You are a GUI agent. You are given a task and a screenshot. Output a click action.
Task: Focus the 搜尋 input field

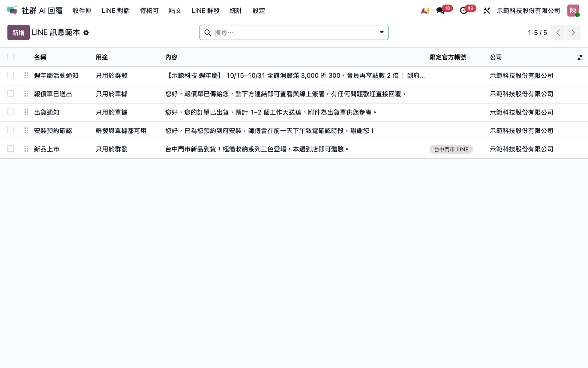(293, 32)
